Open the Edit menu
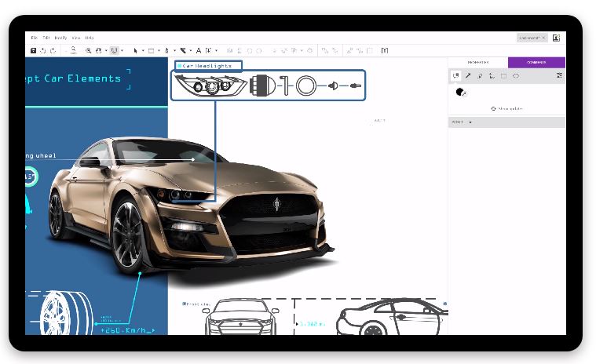The width and height of the screenshot is (596, 364). [46, 38]
